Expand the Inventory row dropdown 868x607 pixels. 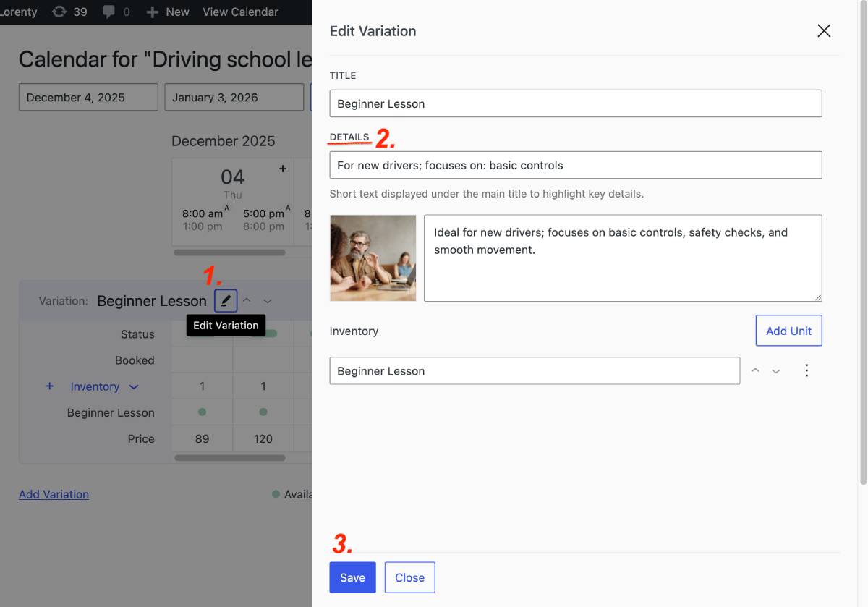coord(134,387)
